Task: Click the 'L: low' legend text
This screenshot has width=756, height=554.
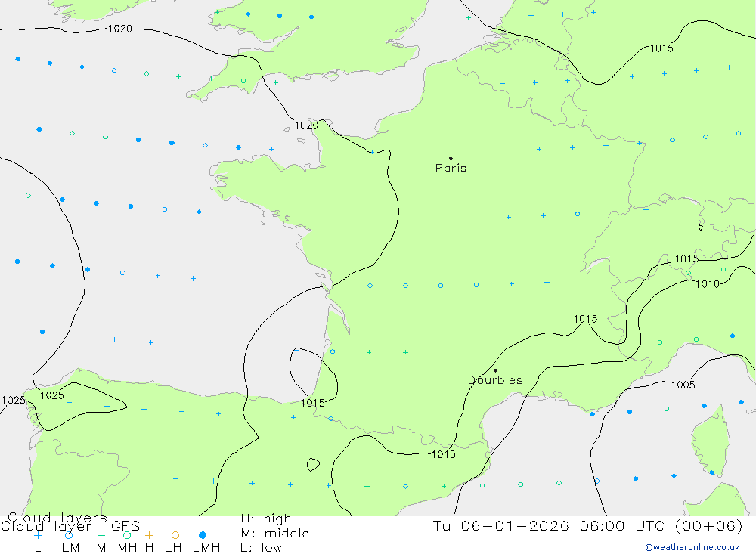Action: (261, 548)
